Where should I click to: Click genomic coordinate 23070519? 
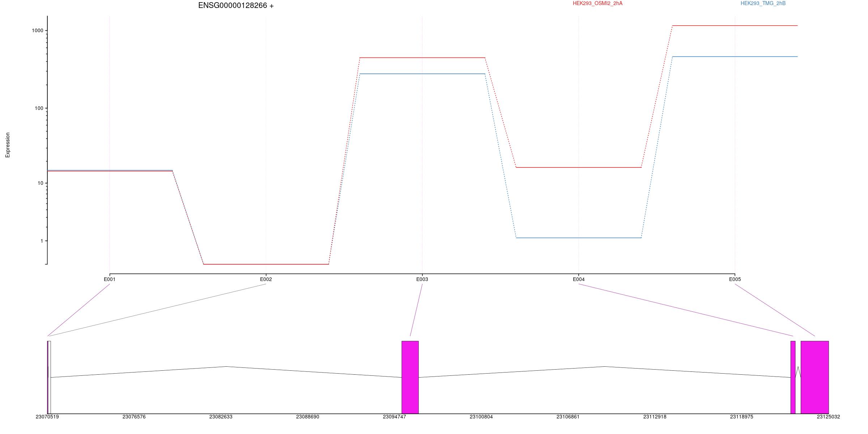(47, 417)
